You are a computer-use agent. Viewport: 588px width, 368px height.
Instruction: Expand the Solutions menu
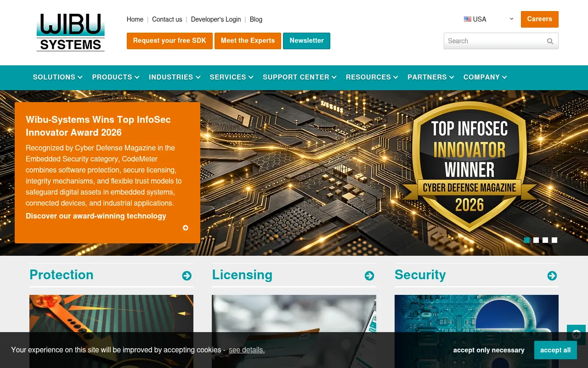click(x=57, y=77)
